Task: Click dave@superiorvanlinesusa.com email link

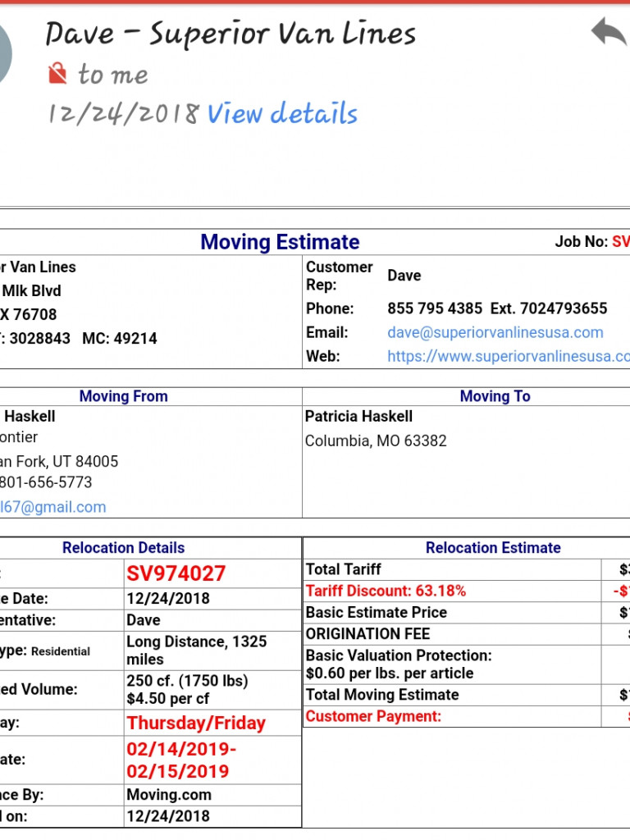Action: 495,332
